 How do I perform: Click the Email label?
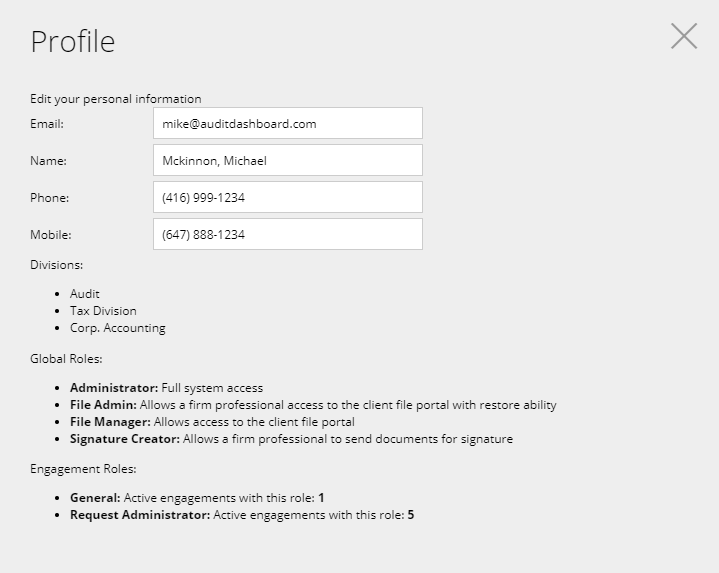[47, 124]
